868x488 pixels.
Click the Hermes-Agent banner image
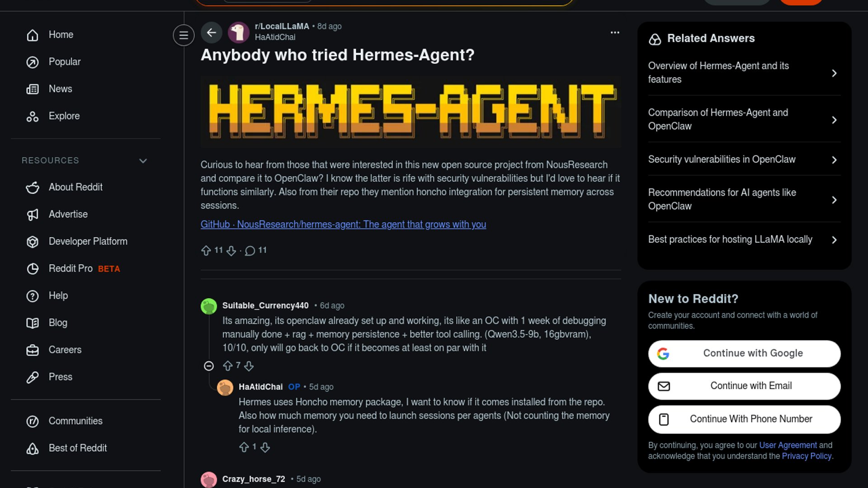coord(410,111)
